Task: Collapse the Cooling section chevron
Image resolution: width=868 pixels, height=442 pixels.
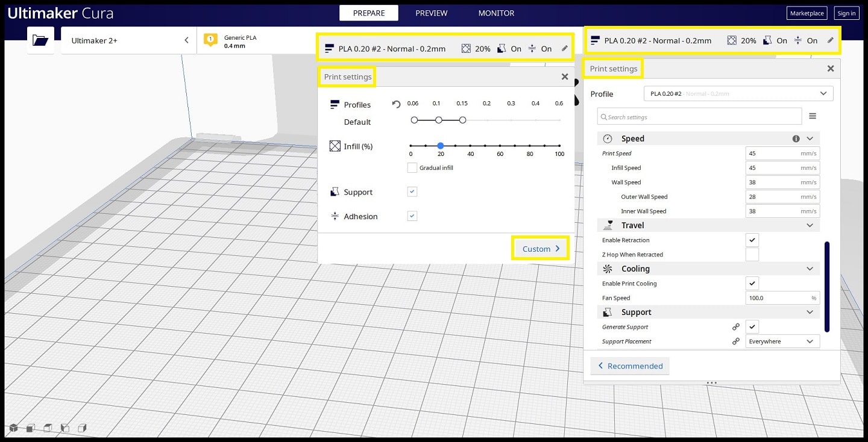Action: 810,269
